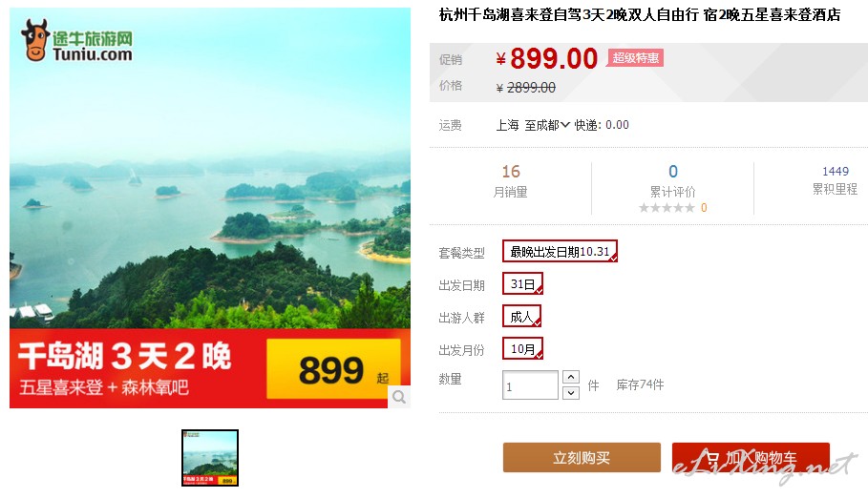
Task: Select package option 最晚出发日期10.31
Action: (560, 251)
